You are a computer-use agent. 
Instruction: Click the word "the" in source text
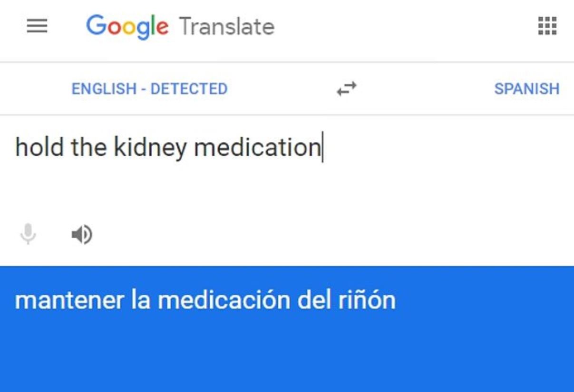click(x=88, y=147)
